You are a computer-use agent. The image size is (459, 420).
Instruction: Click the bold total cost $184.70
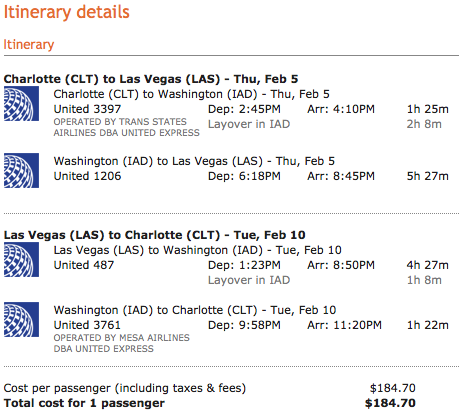pyautogui.click(x=390, y=403)
